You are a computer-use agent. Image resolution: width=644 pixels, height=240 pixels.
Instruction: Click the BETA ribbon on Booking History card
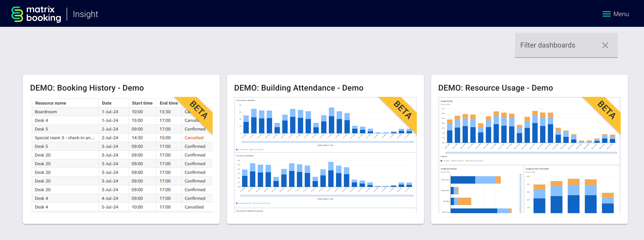pos(199,110)
